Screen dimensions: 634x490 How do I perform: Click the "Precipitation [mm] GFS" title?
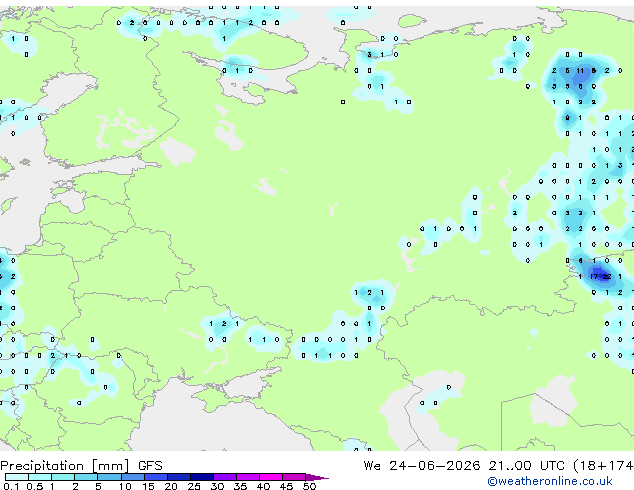pos(81,466)
